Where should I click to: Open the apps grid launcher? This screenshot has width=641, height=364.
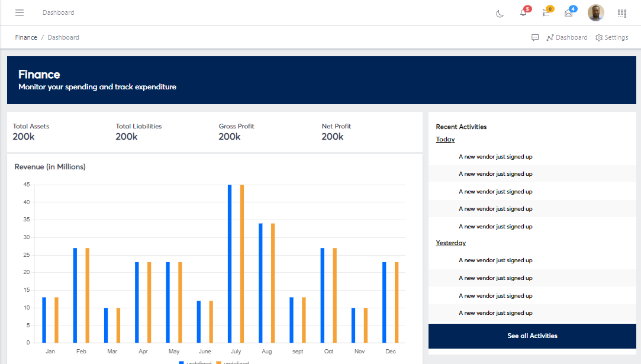[x=621, y=12]
